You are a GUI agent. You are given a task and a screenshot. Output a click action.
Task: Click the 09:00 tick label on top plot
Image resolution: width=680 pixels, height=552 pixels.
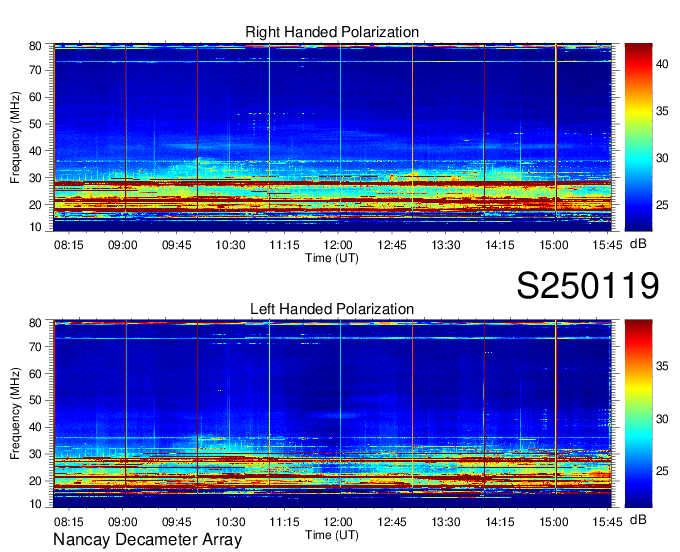point(122,245)
